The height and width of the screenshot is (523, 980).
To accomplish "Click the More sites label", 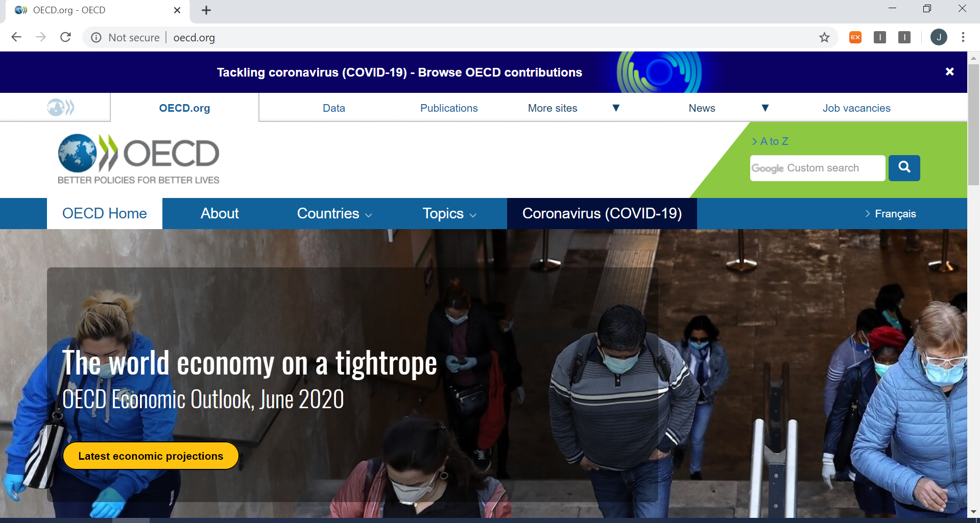I will pyautogui.click(x=553, y=108).
